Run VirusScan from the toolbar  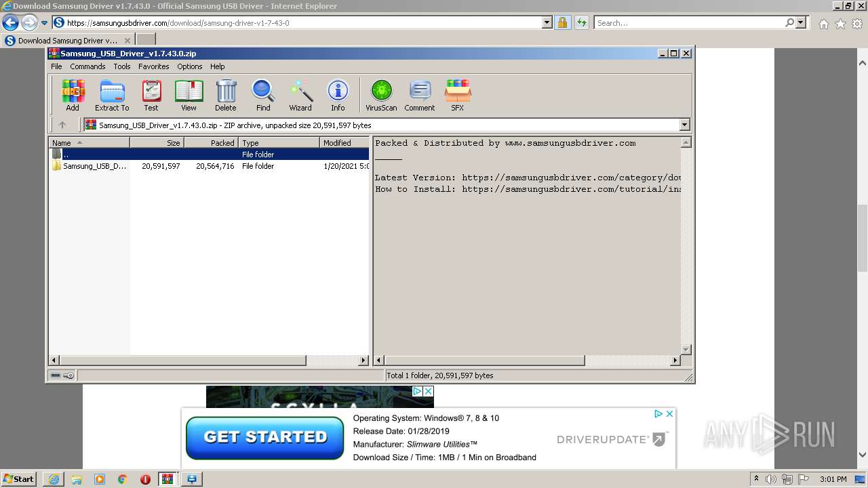[x=381, y=96]
